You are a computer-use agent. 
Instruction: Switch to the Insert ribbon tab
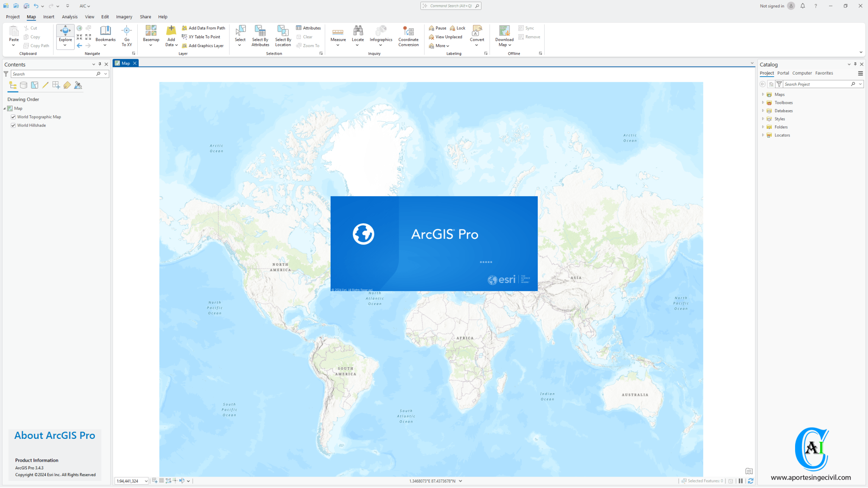point(48,17)
